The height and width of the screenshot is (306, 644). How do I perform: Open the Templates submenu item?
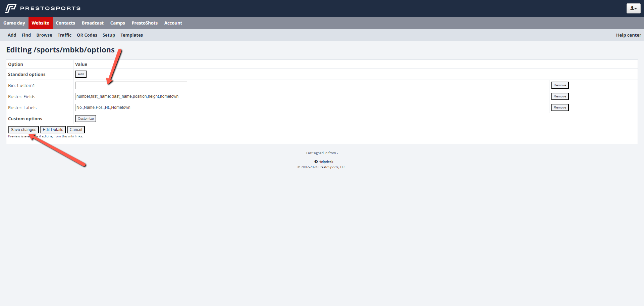[x=131, y=35]
